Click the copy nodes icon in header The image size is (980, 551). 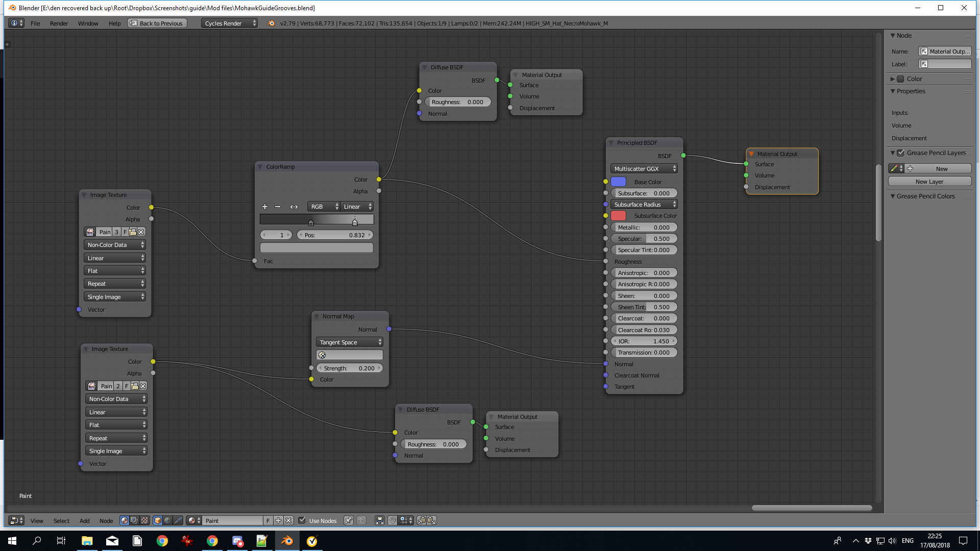pyautogui.click(x=422, y=520)
